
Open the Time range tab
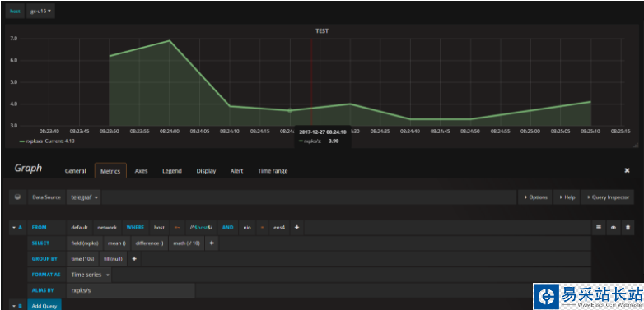tap(273, 171)
